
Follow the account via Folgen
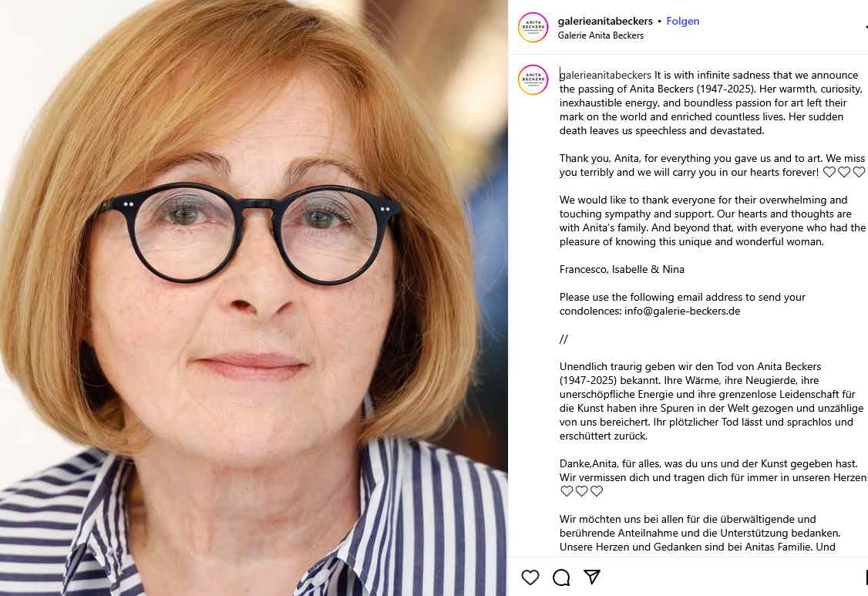(682, 21)
